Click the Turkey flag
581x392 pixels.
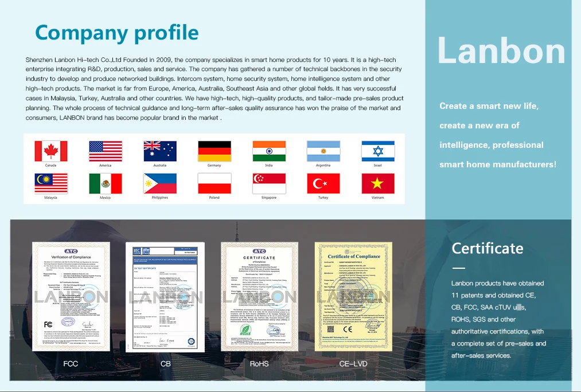323,183
